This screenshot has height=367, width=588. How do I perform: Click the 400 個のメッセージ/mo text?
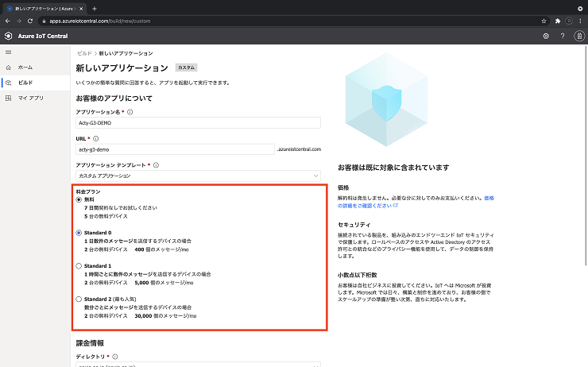coord(161,249)
